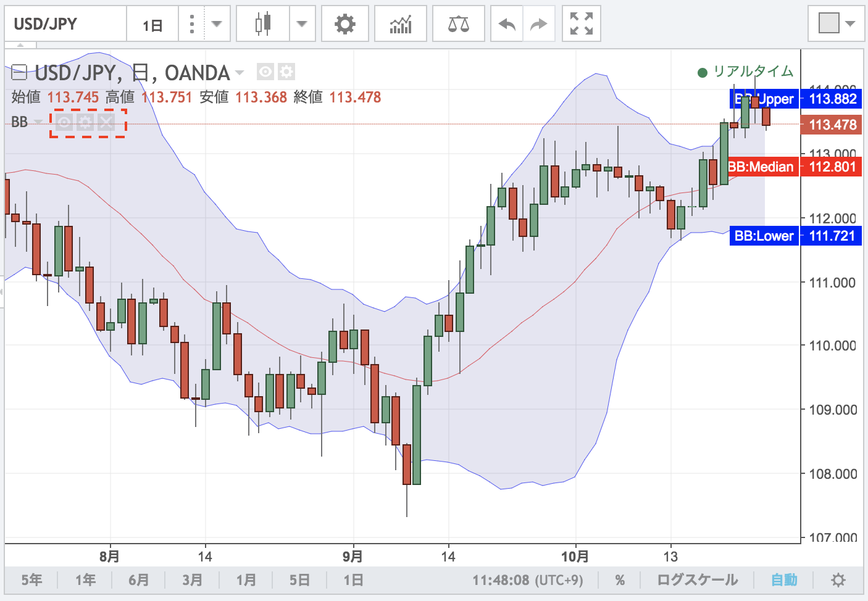The width and height of the screenshot is (868, 601).
Task: Click the 安値 113.368 low value
Action: click(243, 97)
